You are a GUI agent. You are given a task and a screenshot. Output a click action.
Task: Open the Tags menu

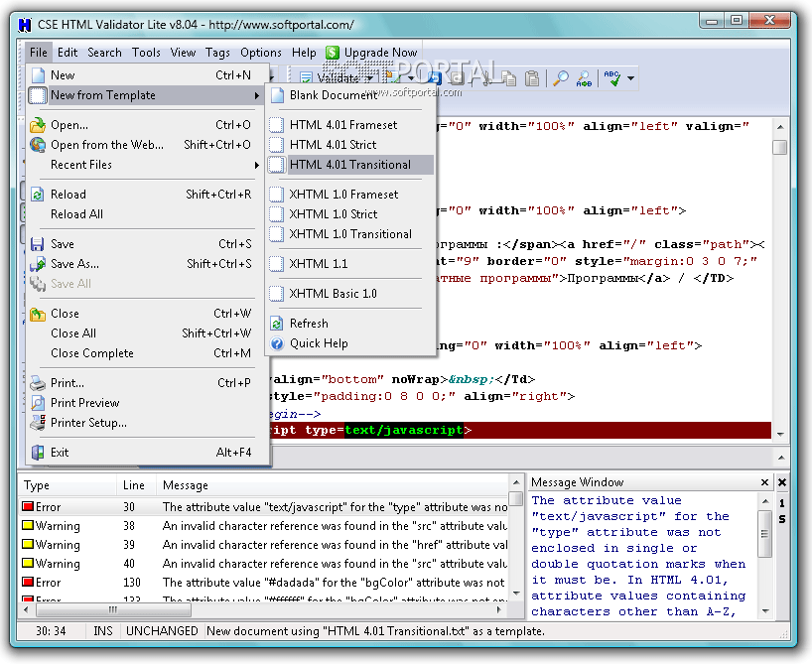217,53
